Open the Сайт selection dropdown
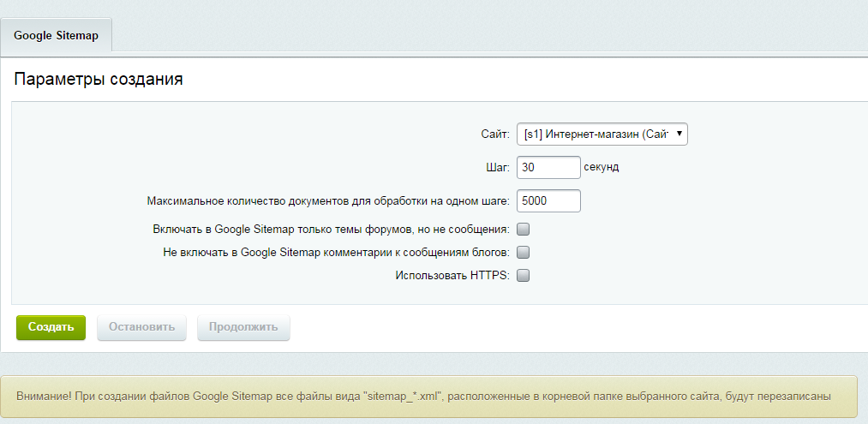868x424 pixels. pos(602,134)
